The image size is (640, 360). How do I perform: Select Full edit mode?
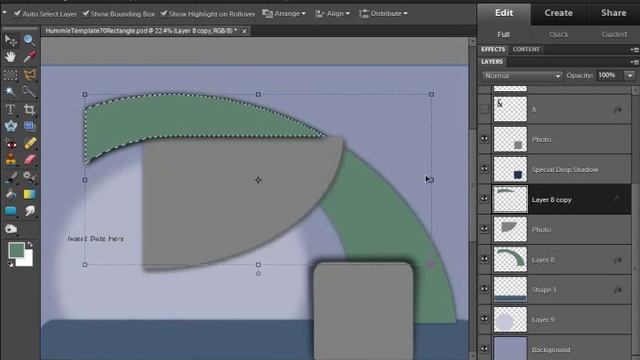[x=503, y=35]
